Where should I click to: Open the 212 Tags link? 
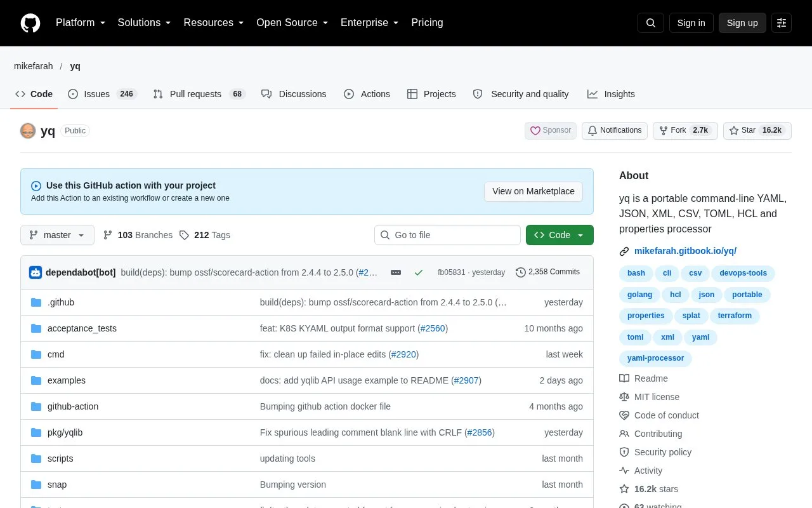pyautogui.click(x=204, y=235)
